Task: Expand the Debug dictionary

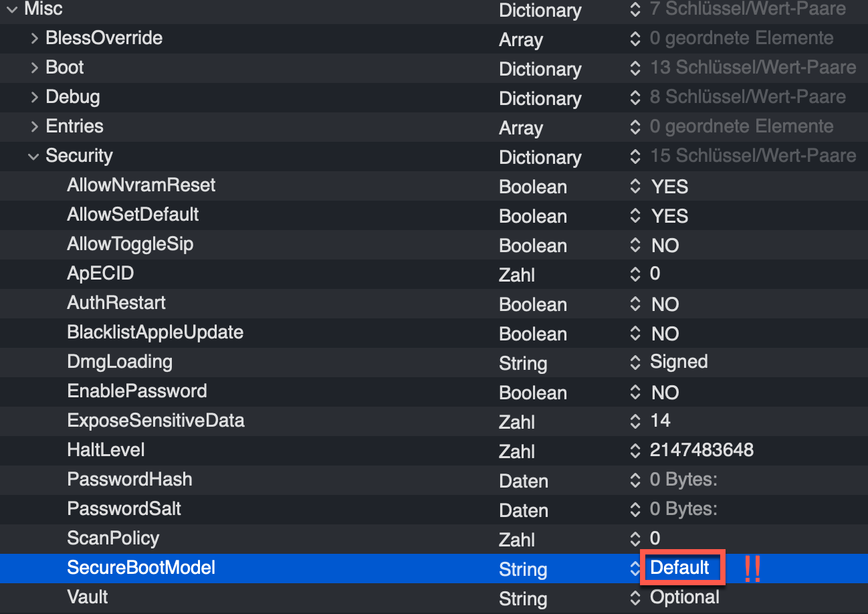Action: (34, 98)
